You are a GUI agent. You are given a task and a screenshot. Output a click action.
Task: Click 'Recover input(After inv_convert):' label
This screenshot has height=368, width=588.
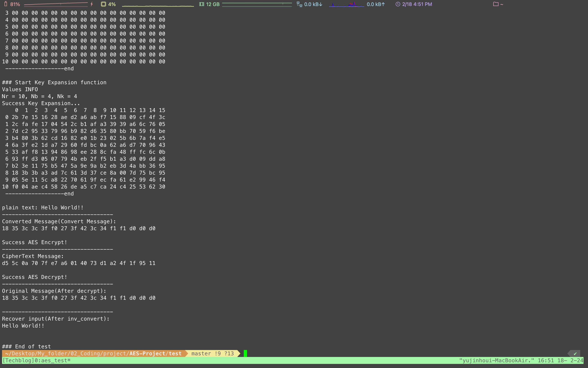pos(56,319)
